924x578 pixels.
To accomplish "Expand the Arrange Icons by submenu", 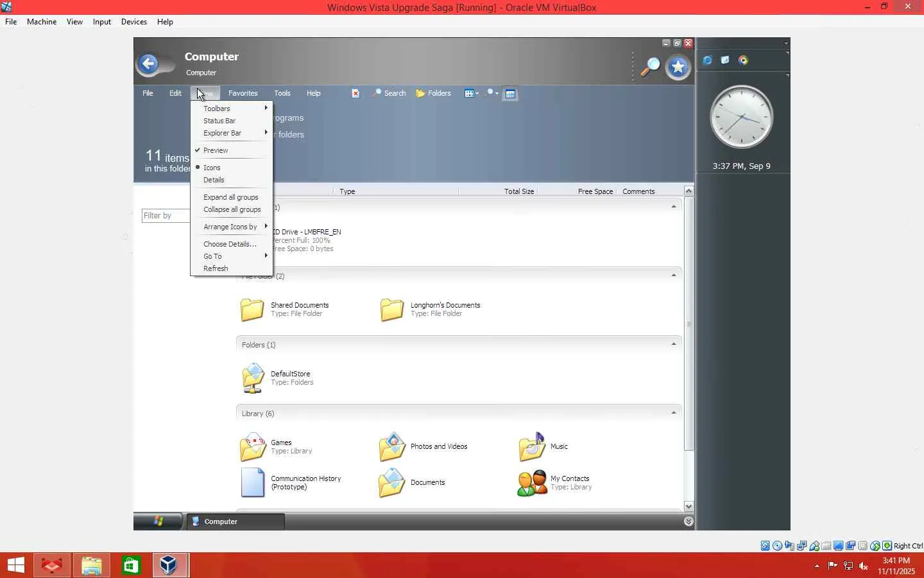I will click(x=232, y=227).
